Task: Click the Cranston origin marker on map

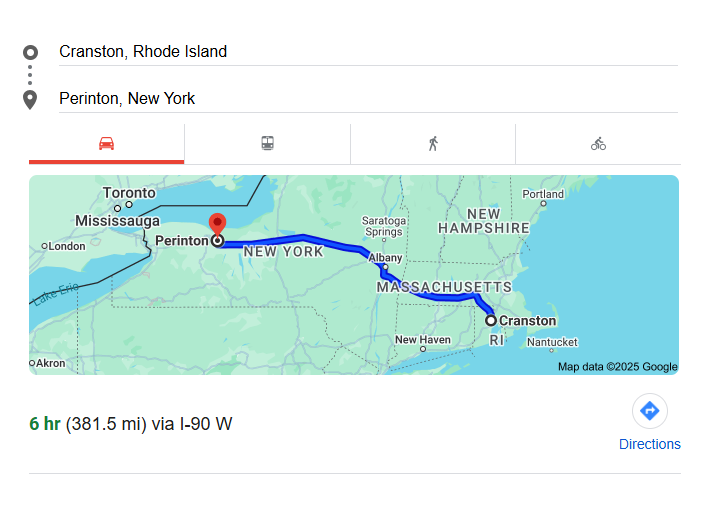Action: point(491,321)
